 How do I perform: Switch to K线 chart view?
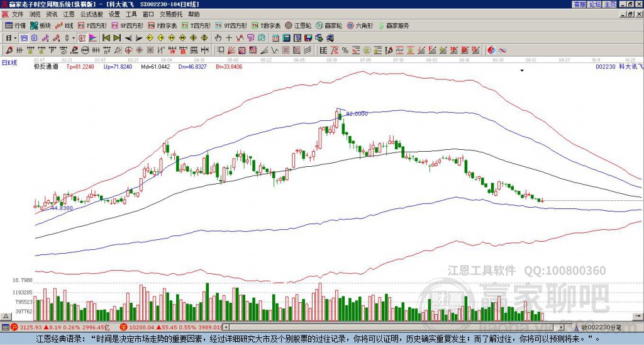click(64, 25)
